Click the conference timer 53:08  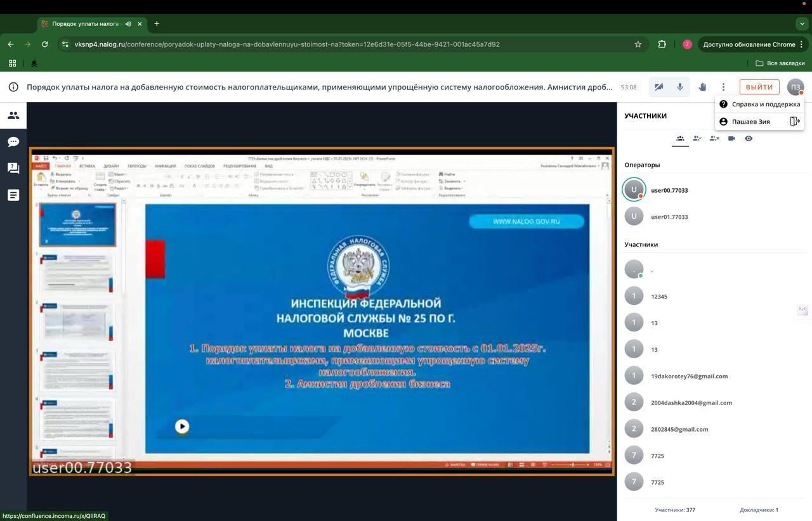(629, 87)
